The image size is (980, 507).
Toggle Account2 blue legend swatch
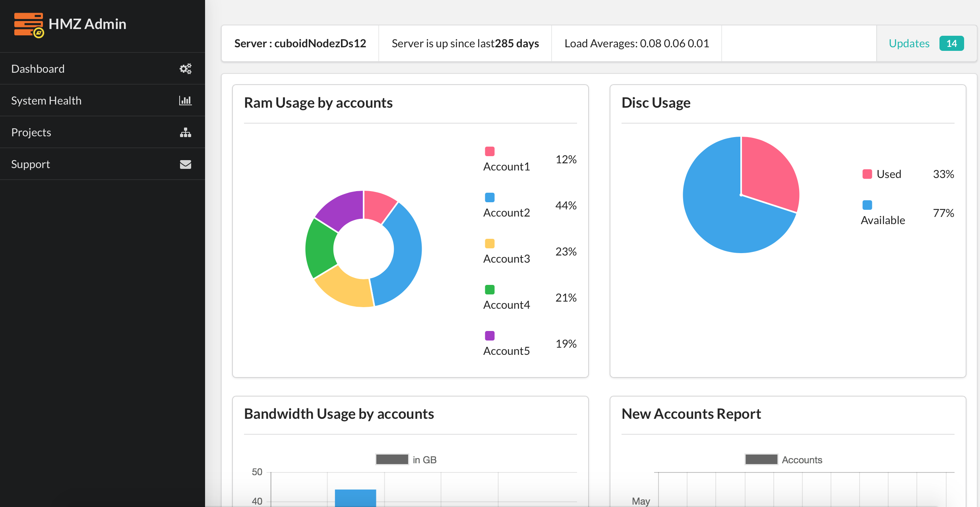(490, 197)
